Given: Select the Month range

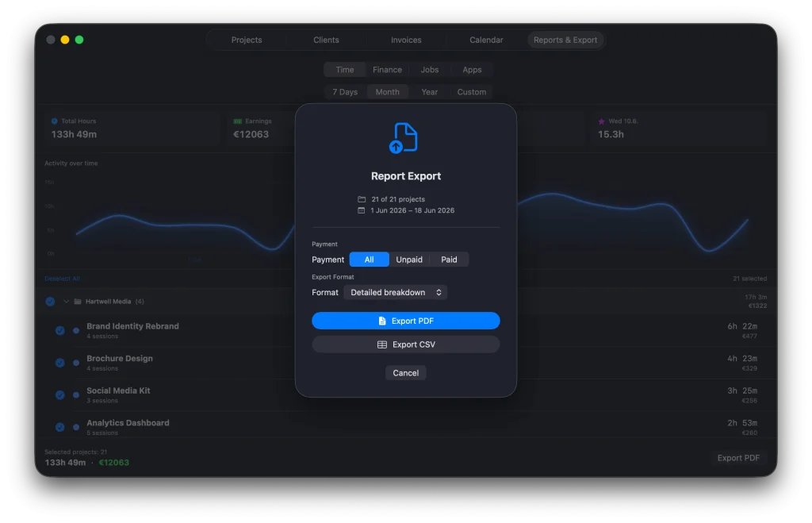Looking at the screenshot, I should (x=387, y=92).
